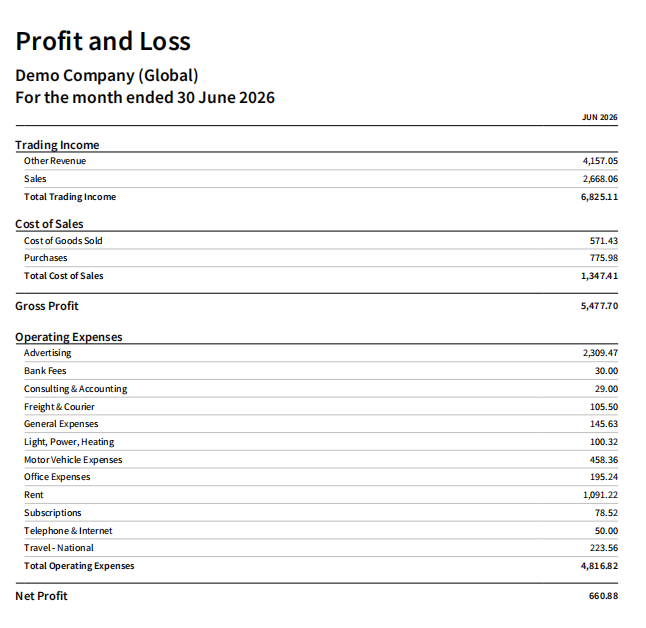This screenshot has width=646, height=628.
Task: Select the Rent amount 1,091.22
Action: [x=600, y=495]
